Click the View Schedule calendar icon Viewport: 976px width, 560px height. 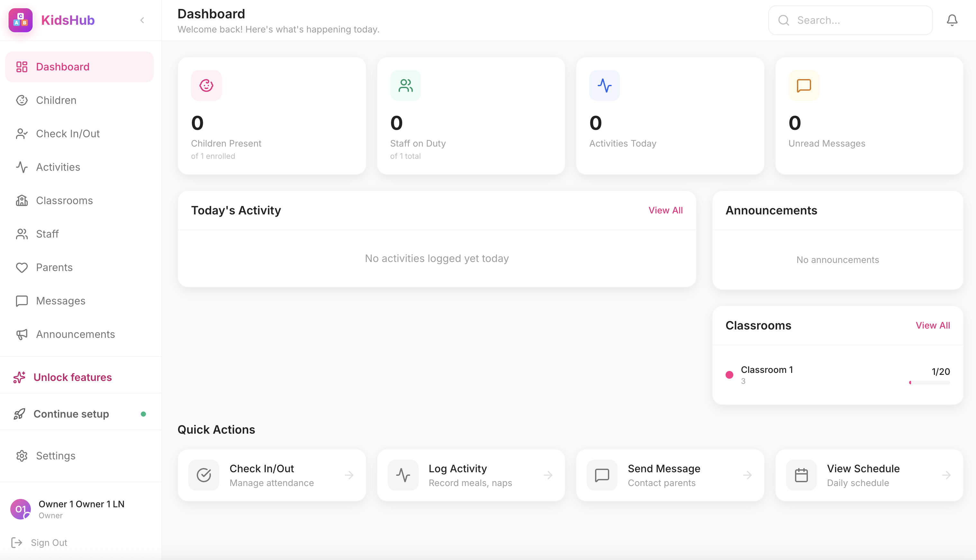click(801, 475)
